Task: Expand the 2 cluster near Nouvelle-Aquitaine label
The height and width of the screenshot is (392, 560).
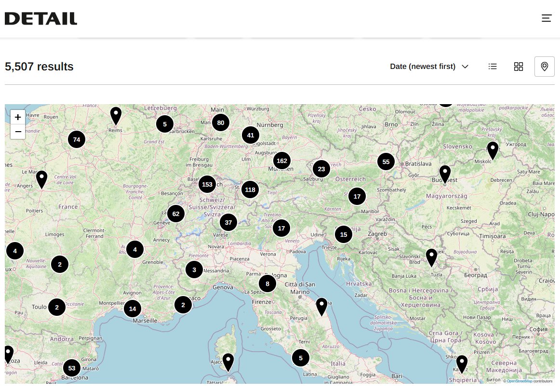Action: [x=60, y=264]
